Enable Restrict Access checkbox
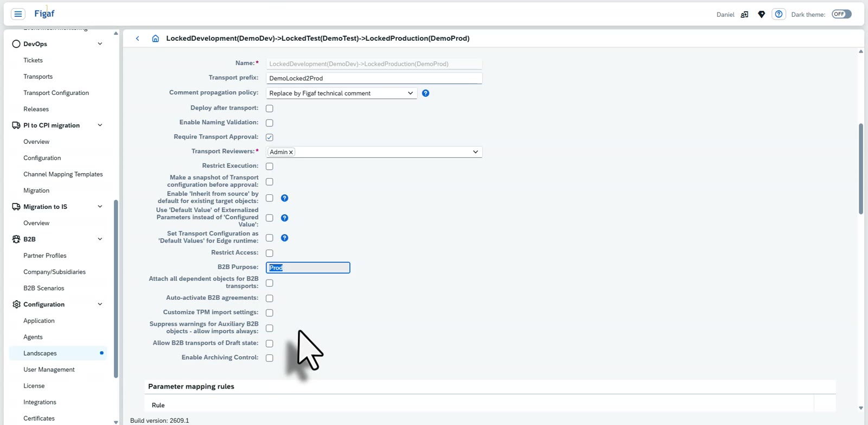 (x=270, y=253)
